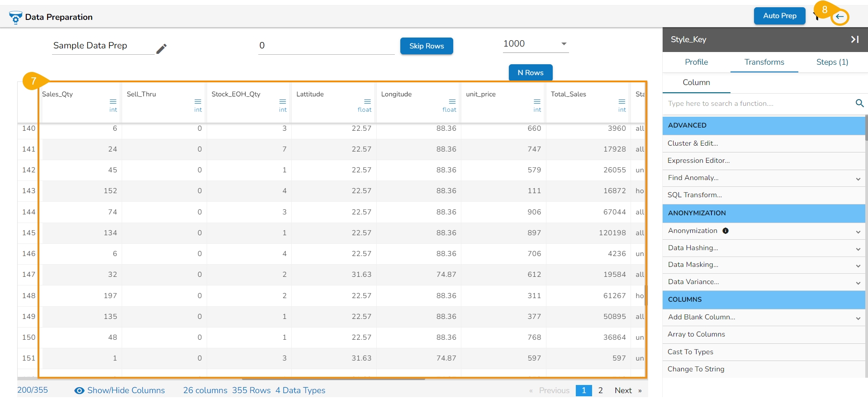868x399 pixels.
Task: Go to page 2 of results
Action: point(600,390)
